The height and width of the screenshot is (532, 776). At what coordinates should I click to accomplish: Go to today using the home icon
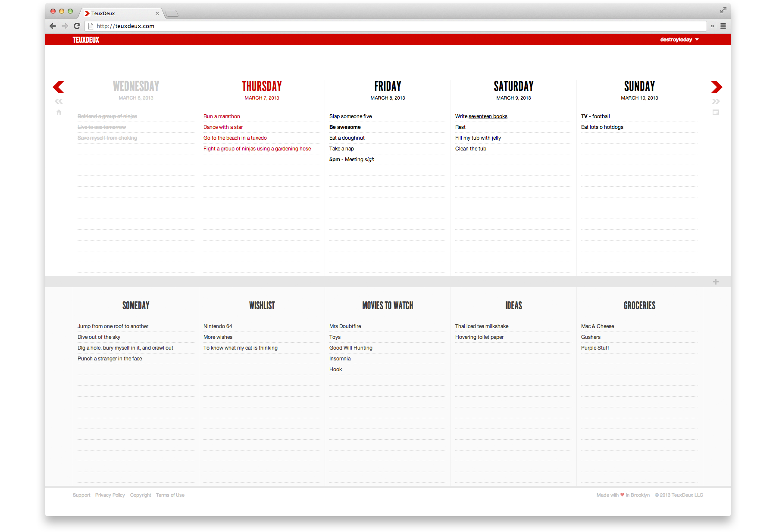point(59,113)
